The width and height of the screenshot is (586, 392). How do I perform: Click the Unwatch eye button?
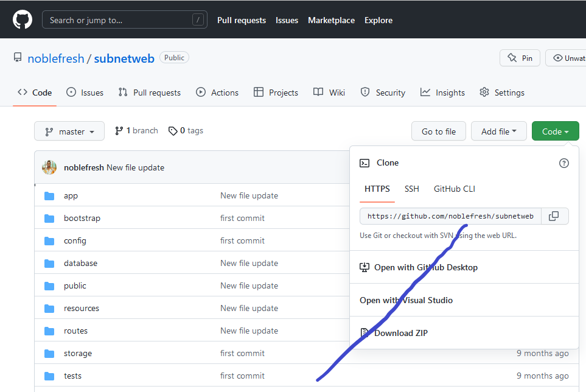[566, 58]
